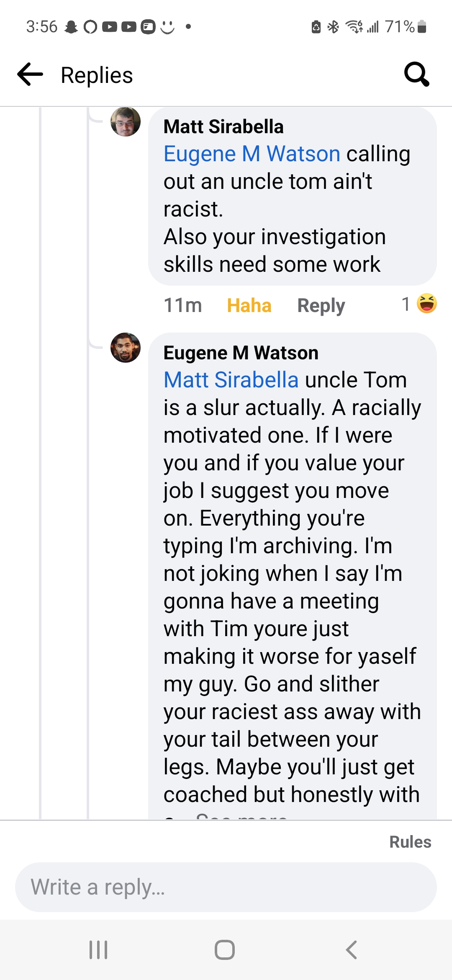Screen dimensions: 452x980
Task: Tap the Snapchat ghost notification icon
Action: tap(71, 27)
